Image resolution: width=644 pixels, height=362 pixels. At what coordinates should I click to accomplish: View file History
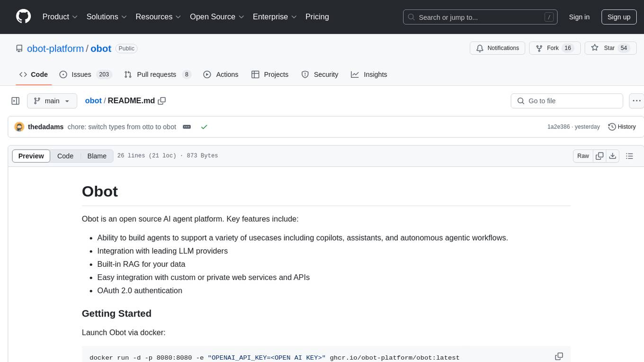622,127
